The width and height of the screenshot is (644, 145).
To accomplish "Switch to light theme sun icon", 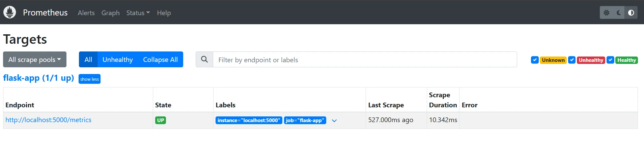I will point(606,13).
